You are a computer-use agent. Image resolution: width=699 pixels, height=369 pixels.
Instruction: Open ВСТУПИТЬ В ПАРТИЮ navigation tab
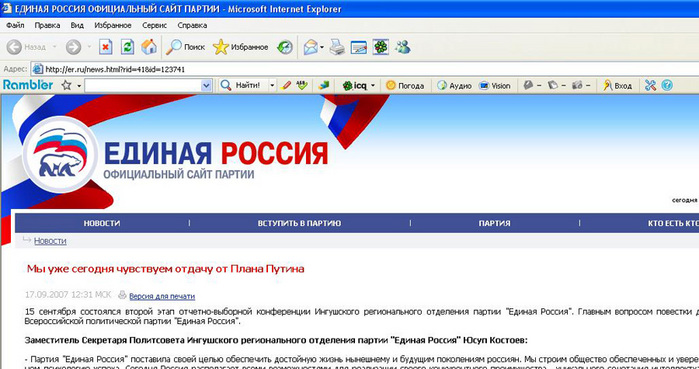point(299,223)
